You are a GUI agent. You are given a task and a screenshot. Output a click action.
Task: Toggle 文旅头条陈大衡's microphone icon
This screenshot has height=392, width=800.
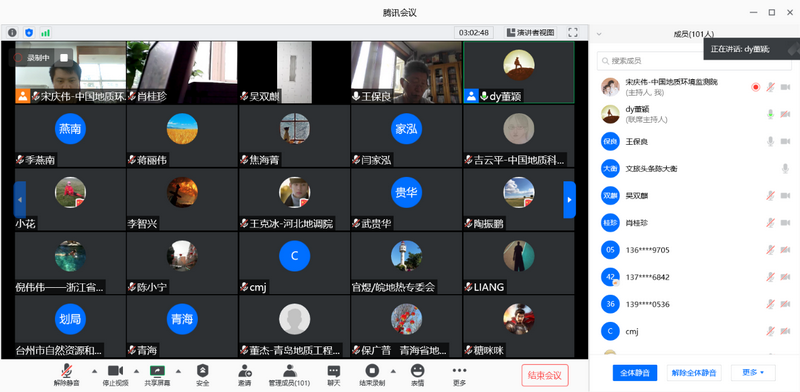click(785, 168)
